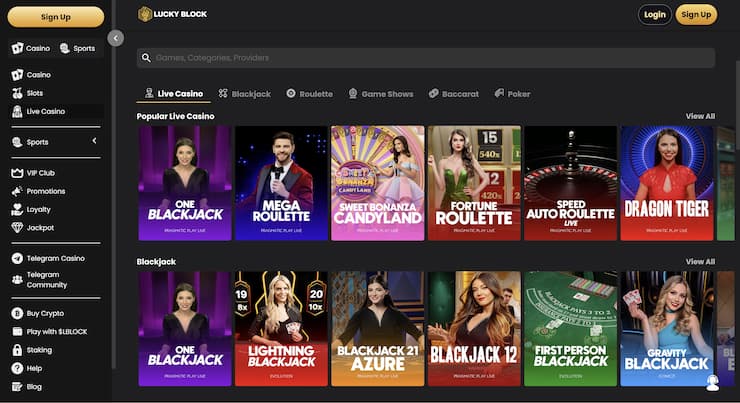Collapse the sidebar with the arrow button
The width and height of the screenshot is (740, 403).
click(x=116, y=38)
